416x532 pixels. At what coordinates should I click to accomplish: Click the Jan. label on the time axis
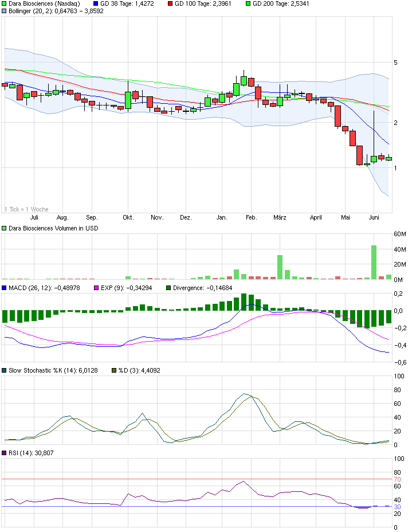(222, 218)
